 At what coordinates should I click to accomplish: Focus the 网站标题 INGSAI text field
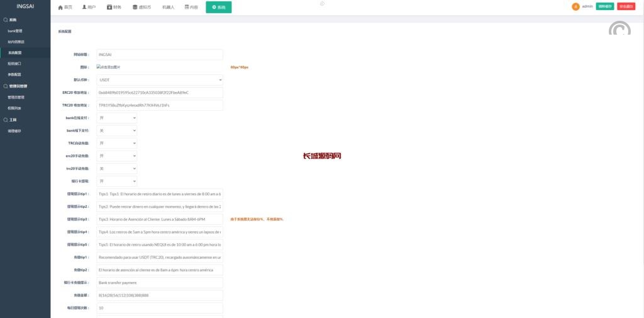159,54
